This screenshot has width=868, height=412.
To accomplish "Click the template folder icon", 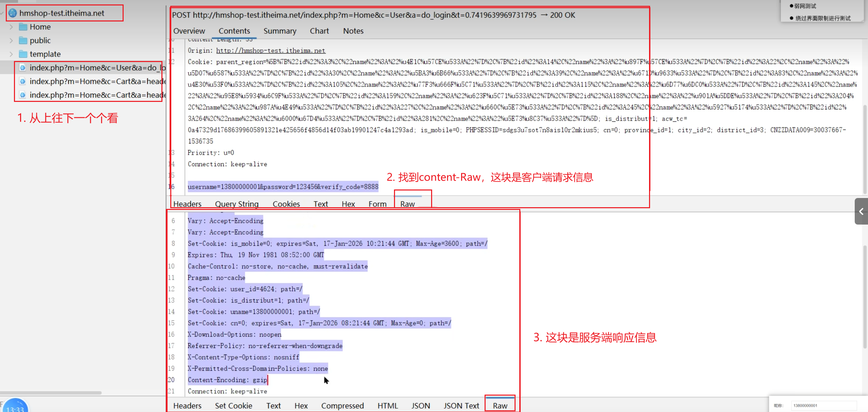I will [23, 54].
